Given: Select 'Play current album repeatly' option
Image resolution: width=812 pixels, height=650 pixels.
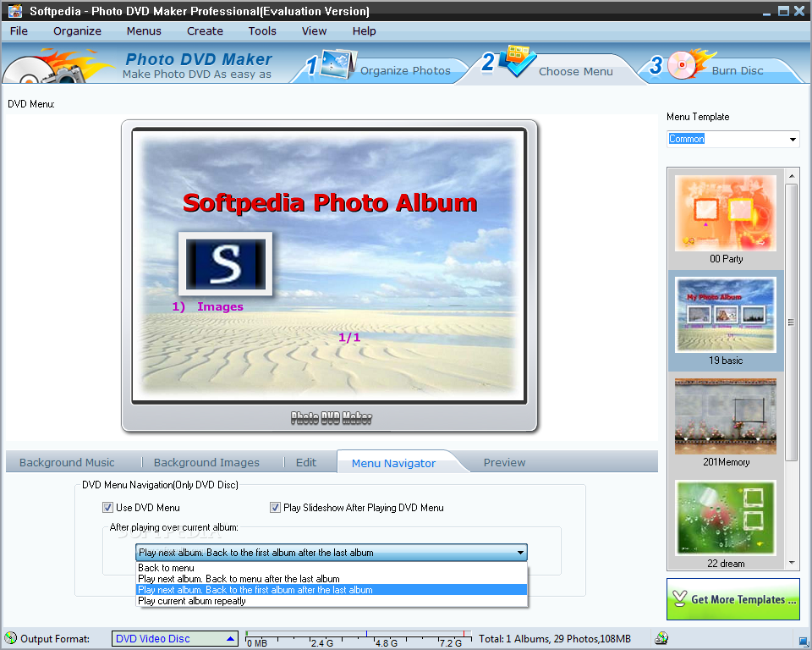Looking at the screenshot, I should point(332,601).
